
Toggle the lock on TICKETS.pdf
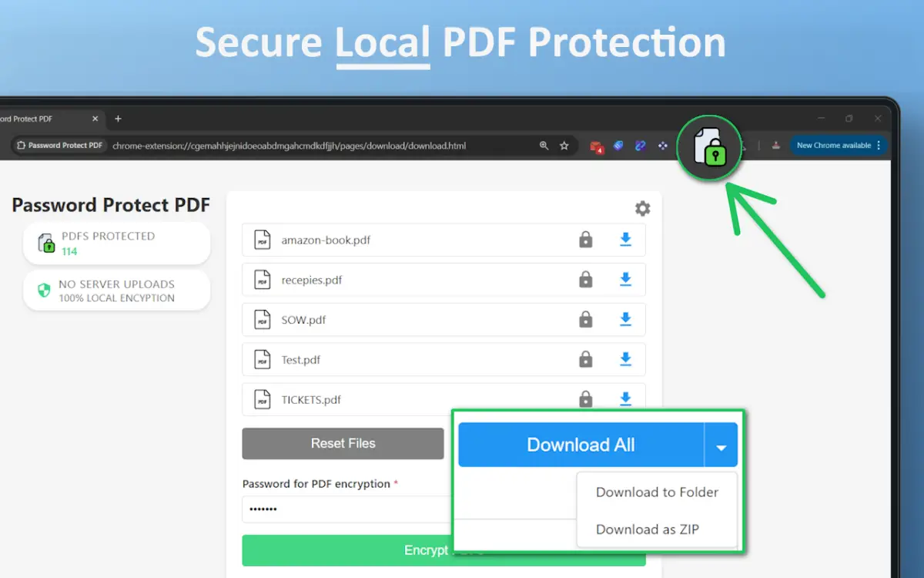coord(586,399)
